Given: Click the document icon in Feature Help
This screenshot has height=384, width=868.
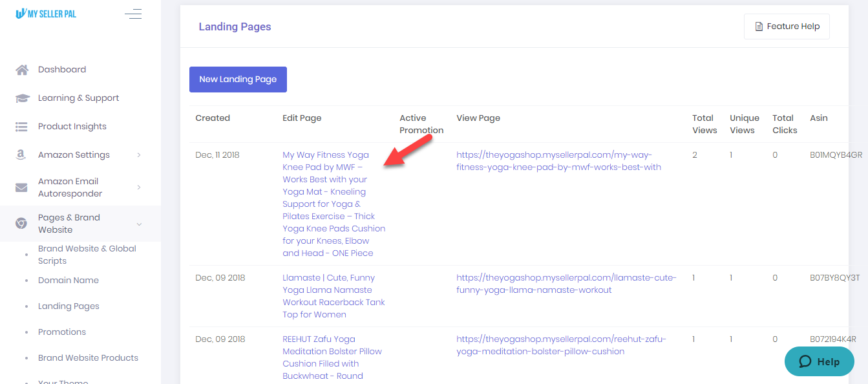Looking at the screenshot, I should coord(759,27).
